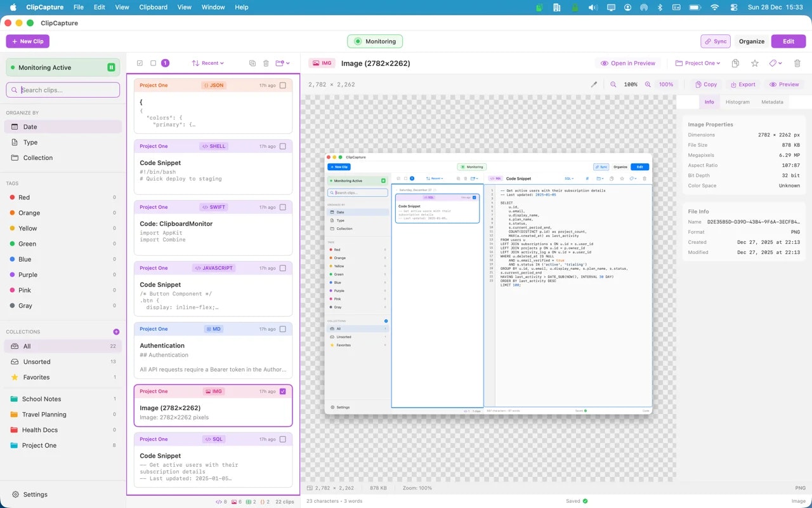
Task: Check the select-all checkbox above the clip list
Action: [x=140, y=63]
